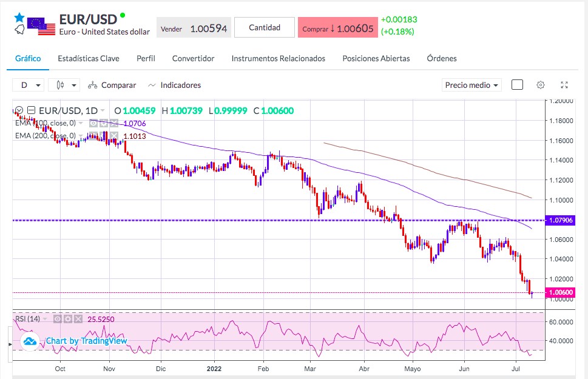Expand the EMA 100 legend dropdown arrow
This screenshot has width=588, height=379.
click(x=81, y=123)
